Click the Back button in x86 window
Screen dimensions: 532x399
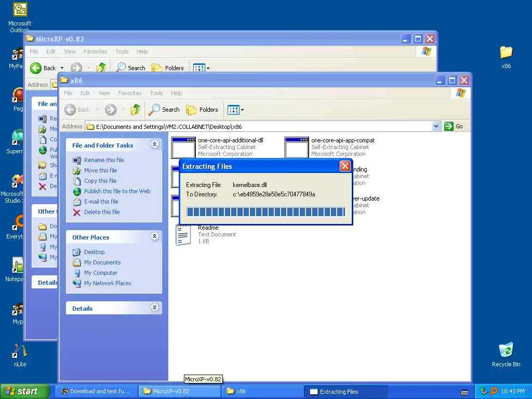point(77,110)
